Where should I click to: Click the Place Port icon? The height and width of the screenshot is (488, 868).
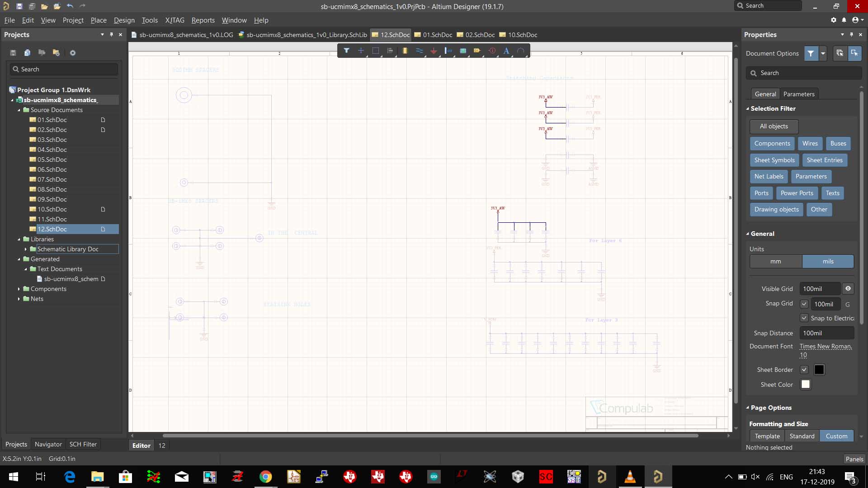pos(477,51)
